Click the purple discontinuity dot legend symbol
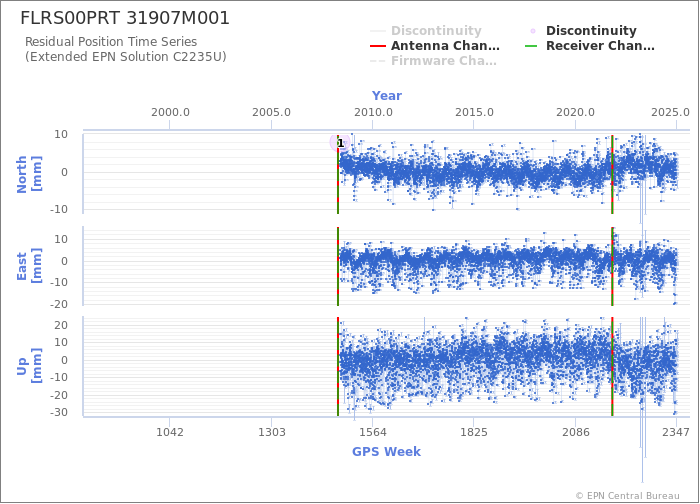 [533, 31]
